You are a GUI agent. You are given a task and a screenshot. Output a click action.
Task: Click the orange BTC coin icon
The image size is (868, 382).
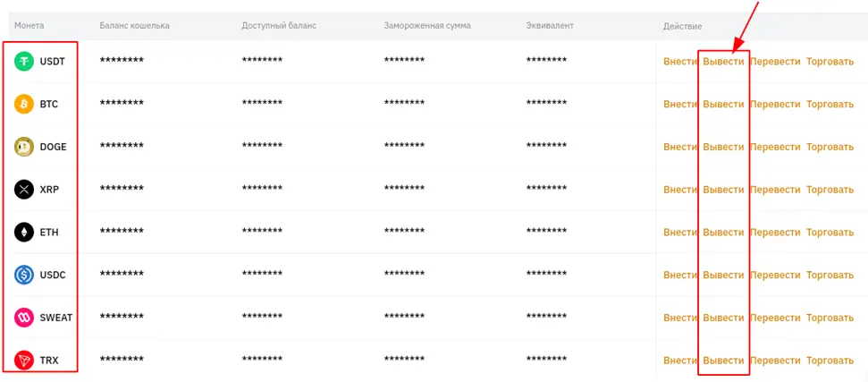click(x=24, y=104)
